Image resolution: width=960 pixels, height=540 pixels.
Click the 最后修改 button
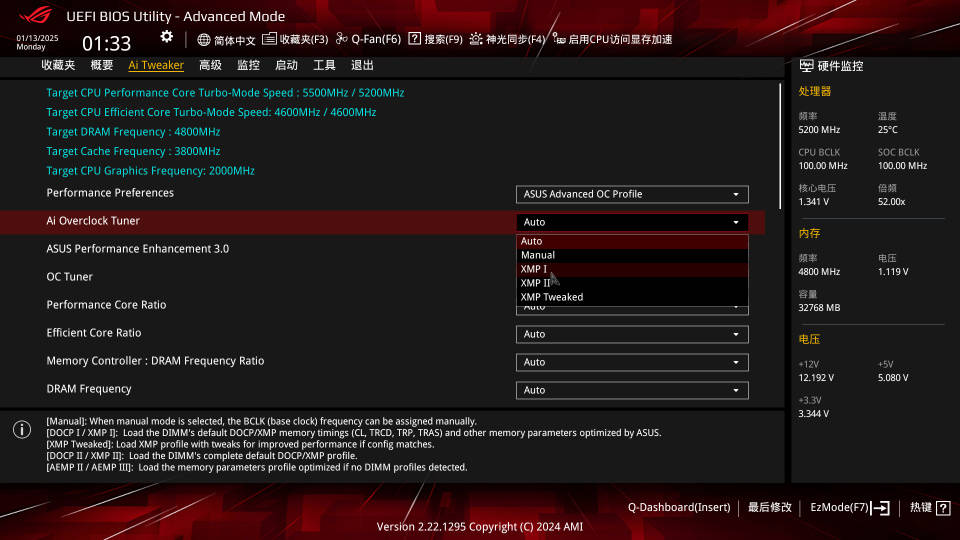(770, 508)
